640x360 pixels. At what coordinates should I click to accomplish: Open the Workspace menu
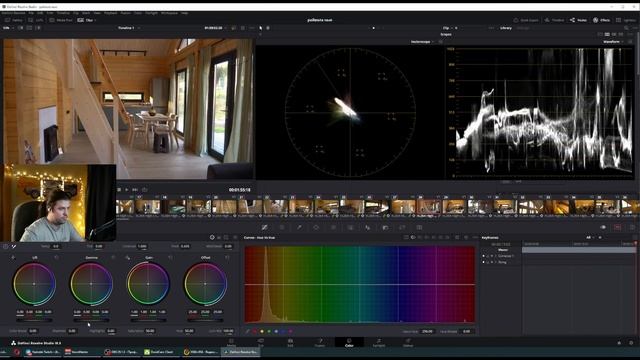169,13
